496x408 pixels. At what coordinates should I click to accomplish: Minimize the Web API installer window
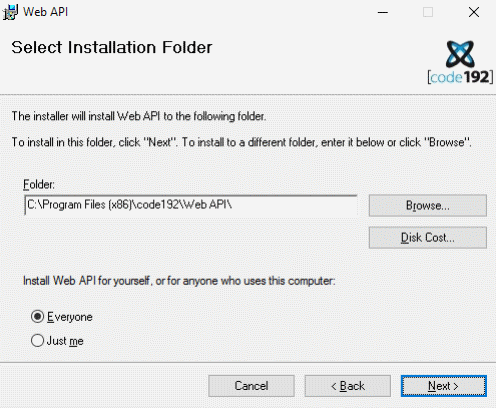(x=383, y=12)
